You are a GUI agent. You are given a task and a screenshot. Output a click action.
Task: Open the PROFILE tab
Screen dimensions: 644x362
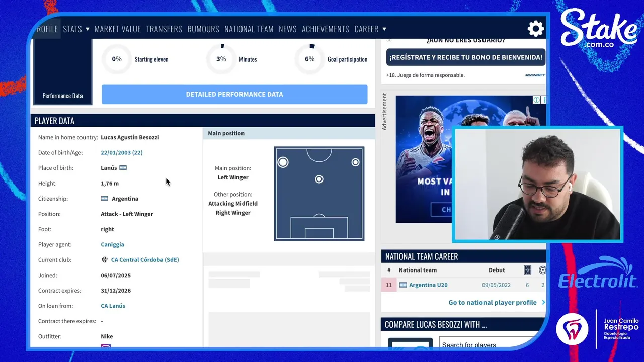[47, 29]
